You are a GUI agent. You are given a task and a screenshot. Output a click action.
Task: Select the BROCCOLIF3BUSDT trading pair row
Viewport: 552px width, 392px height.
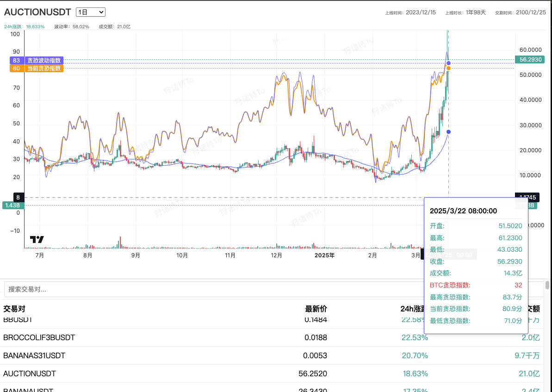tap(39, 337)
